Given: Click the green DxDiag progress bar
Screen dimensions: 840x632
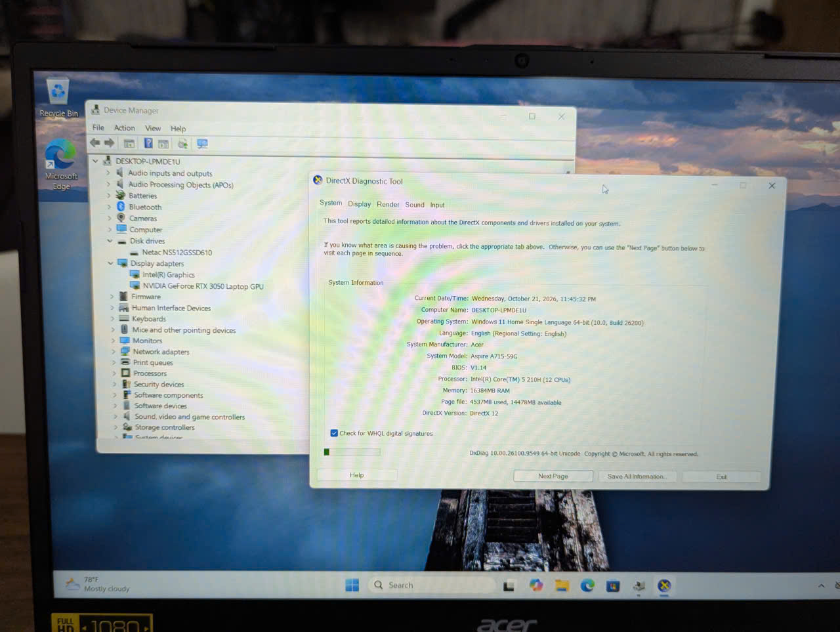Looking at the screenshot, I should tap(352, 452).
